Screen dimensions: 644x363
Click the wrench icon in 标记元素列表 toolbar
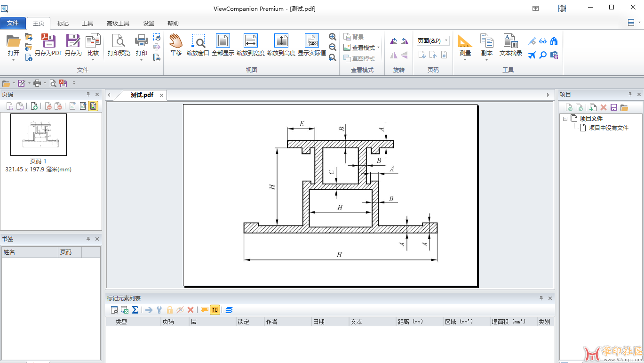(159, 310)
